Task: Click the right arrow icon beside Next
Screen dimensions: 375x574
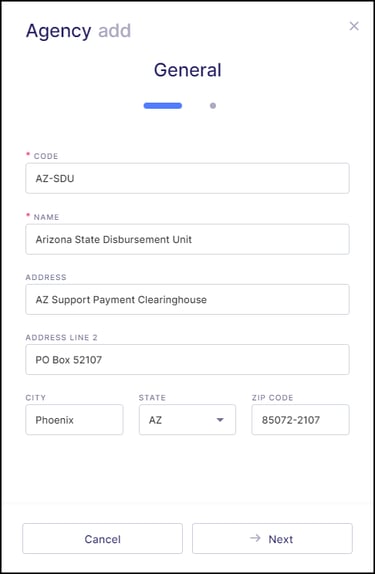Action: 255,538
